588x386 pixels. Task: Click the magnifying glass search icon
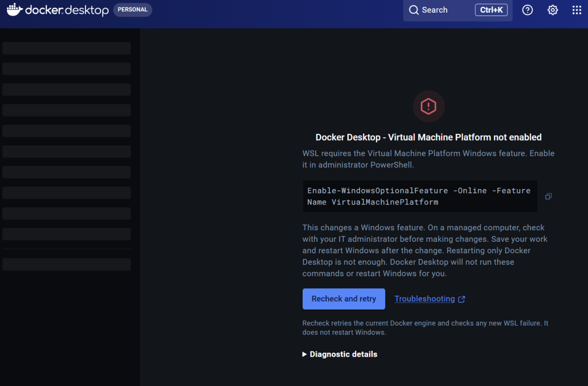pyautogui.click(x=413, y=10)
